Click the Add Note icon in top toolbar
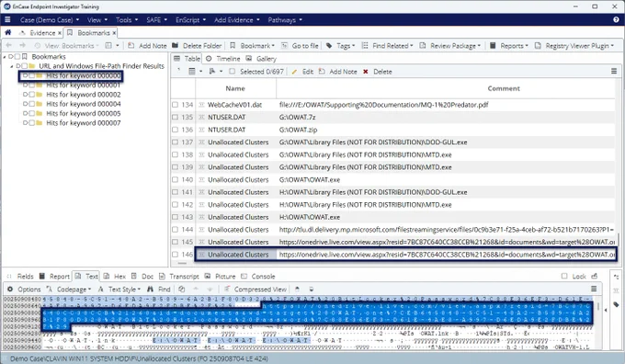Image resolution: width=625 pixels, height=364 pixels. coord(131,45)
